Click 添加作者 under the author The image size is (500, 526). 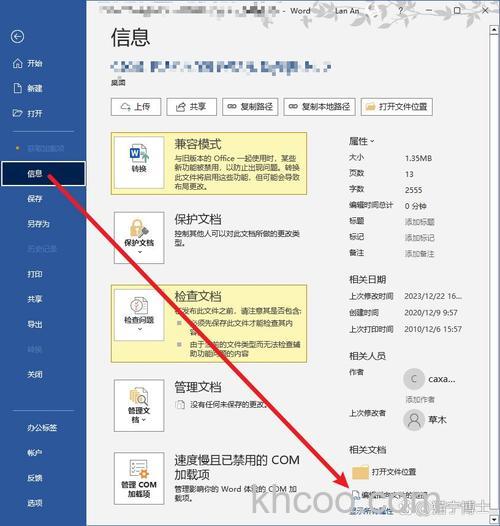click(x=420, y=399)
